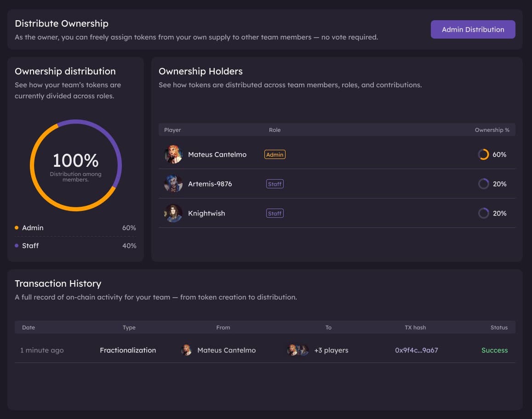Click Artemis-9876's avatar
Viewport: 532px width, 419px height.
tap(173, 184)
